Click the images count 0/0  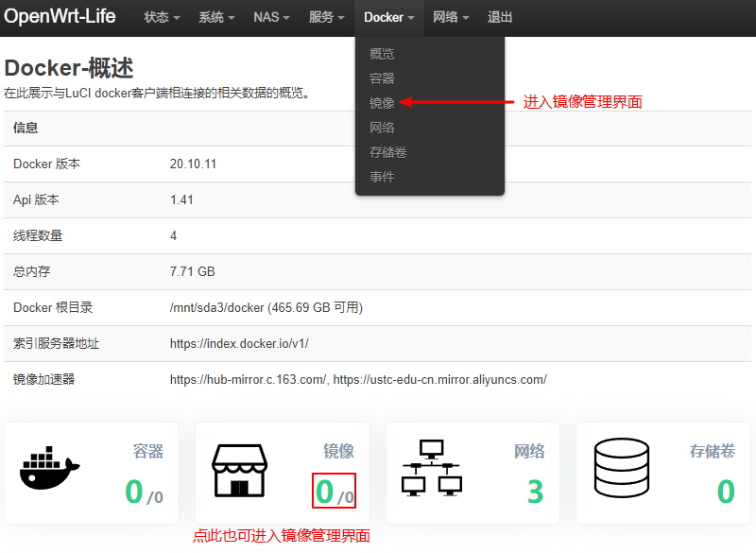pyautogui.click(x=335, y=492)
